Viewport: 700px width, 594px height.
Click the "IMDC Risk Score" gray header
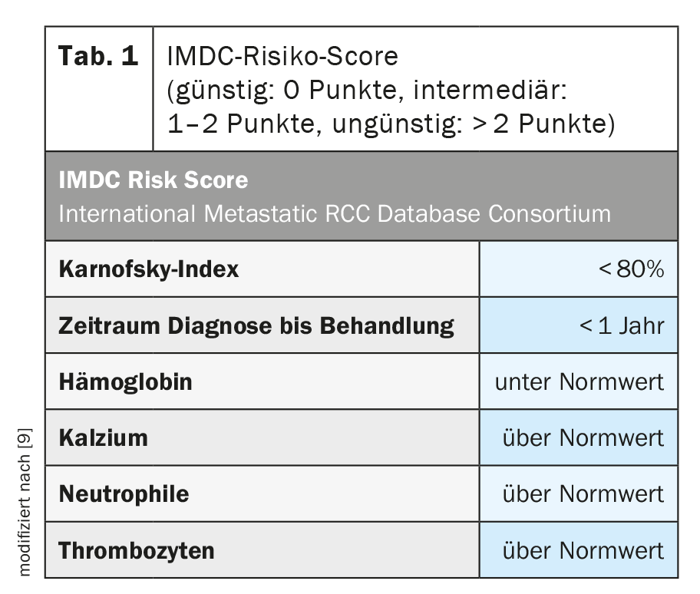(154, 180)
